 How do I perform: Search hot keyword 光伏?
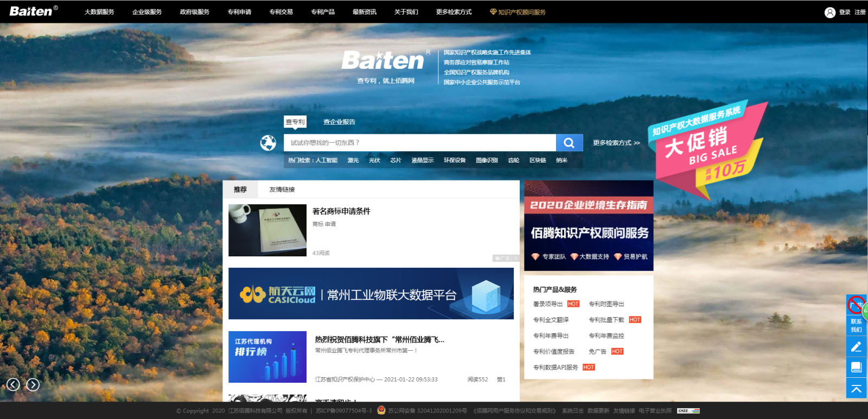[374, 160]
